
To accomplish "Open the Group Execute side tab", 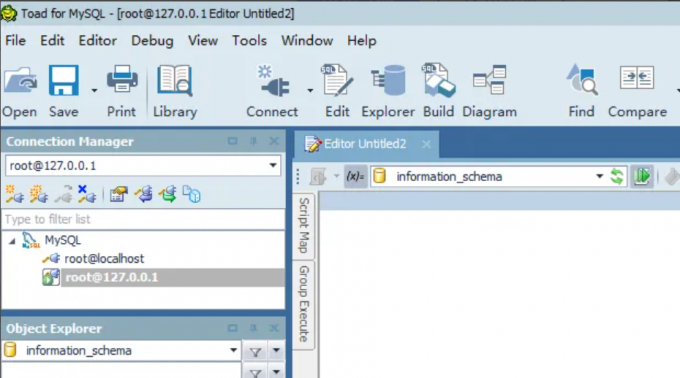I will (x=304, y=304).
